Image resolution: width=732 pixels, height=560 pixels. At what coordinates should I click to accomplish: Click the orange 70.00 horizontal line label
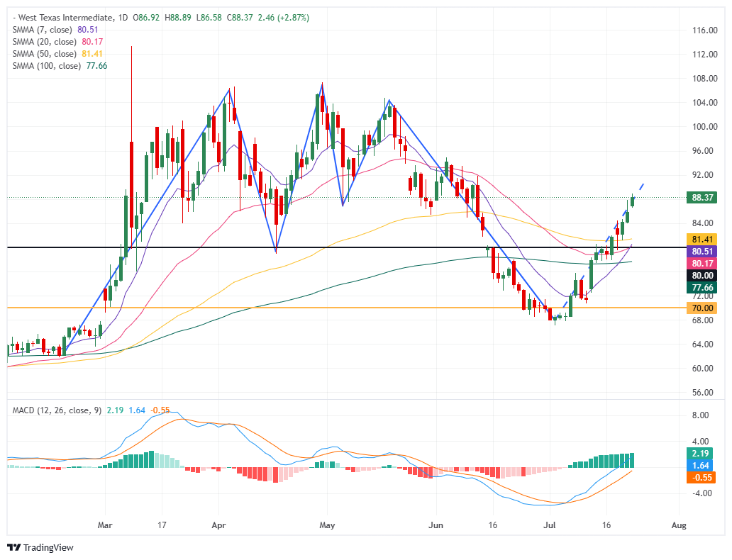pyautogui.click(x=701, y=308)
